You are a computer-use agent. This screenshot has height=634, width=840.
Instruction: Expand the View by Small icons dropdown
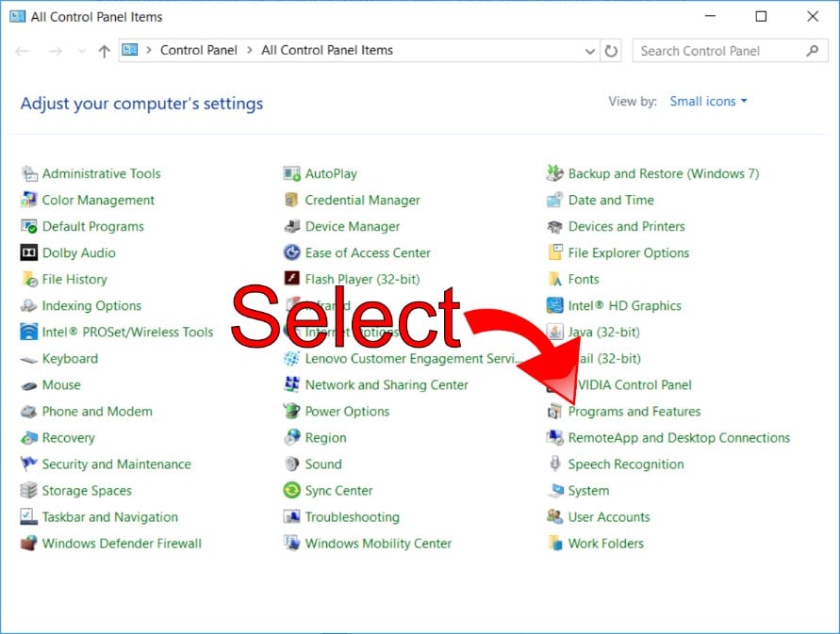(708, 102)
